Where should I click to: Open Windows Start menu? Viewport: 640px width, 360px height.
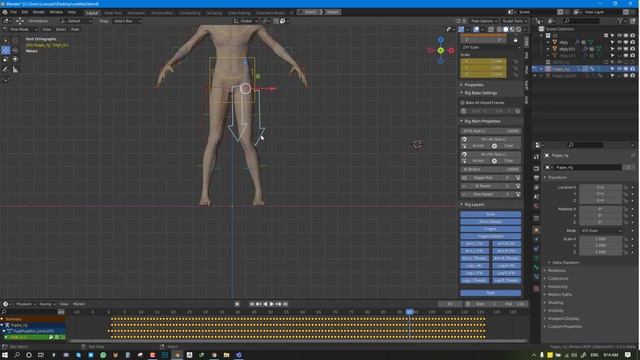tap(5, 355)
